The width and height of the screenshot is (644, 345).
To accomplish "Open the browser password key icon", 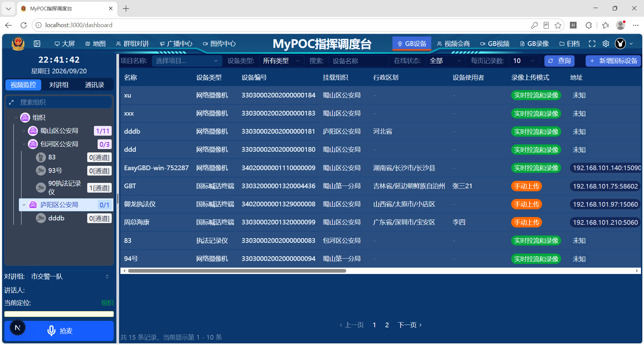I will point(534,25).
